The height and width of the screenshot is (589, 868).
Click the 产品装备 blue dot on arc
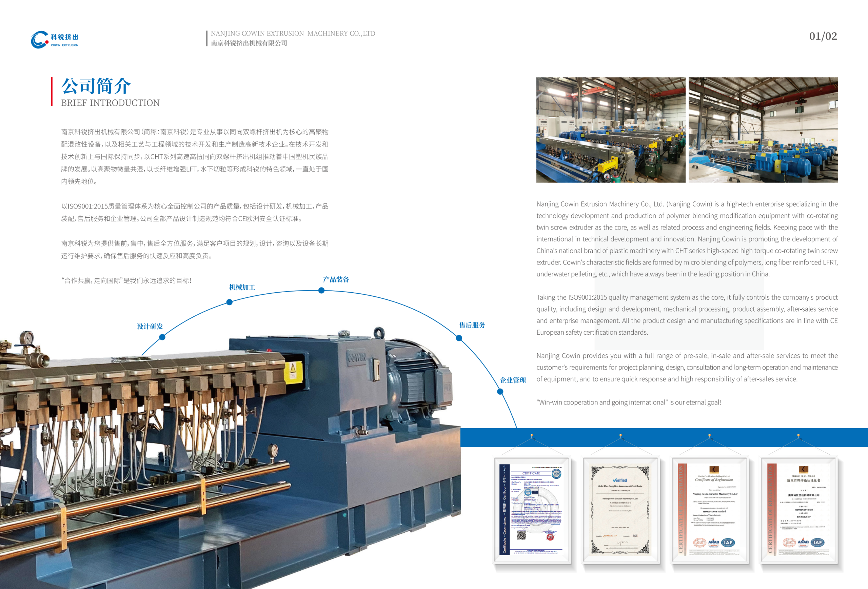[321, 290]
